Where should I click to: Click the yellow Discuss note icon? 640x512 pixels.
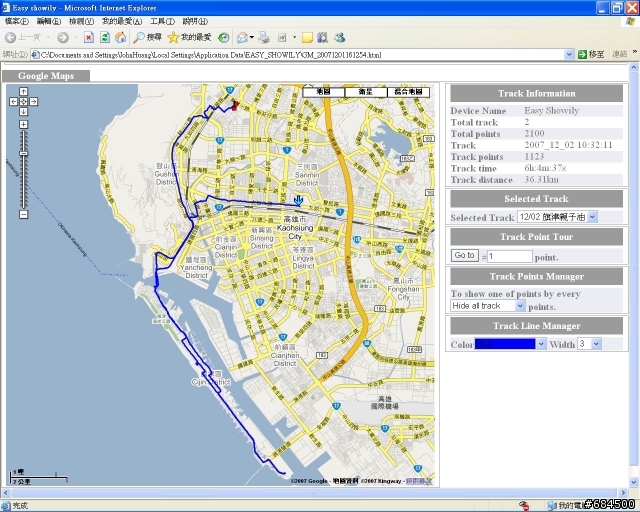coord(307,38)
